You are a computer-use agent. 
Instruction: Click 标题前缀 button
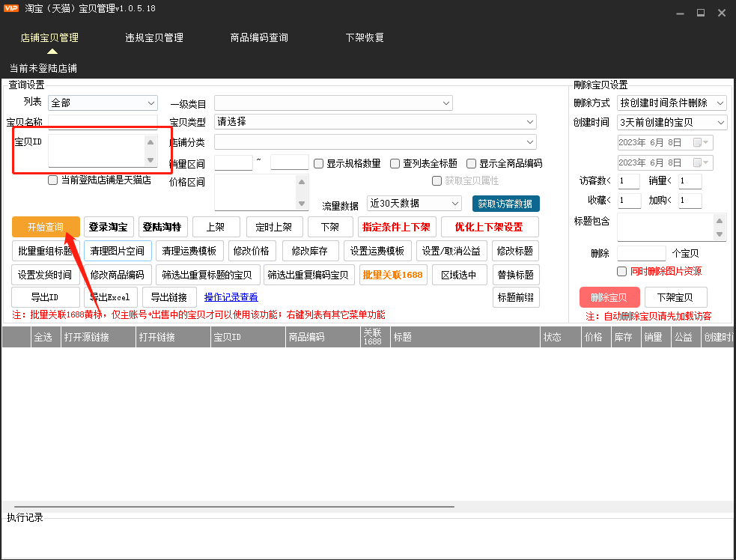pos(517,298)
